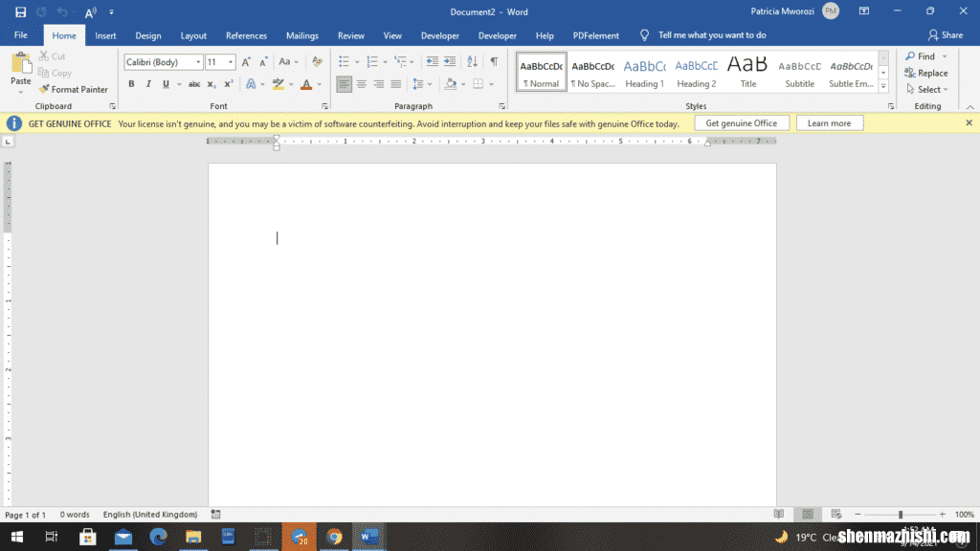Open File Explorer from the taskbar
The width and height of the screenshot is (980, 551).
(x=193, y=537)
